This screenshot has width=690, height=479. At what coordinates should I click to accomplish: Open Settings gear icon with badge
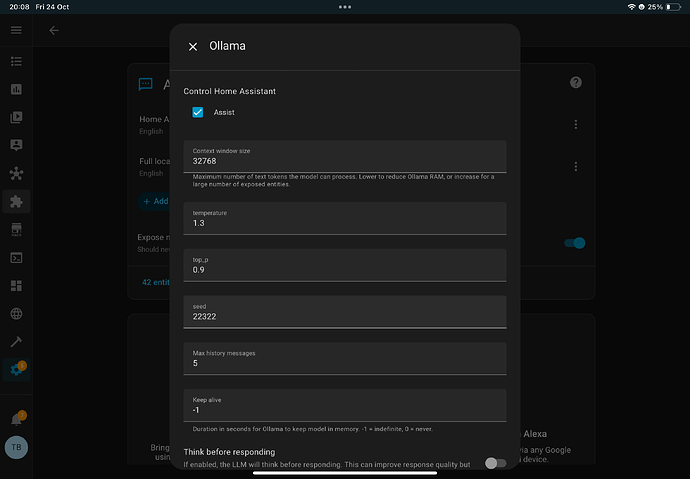point(16,369)
